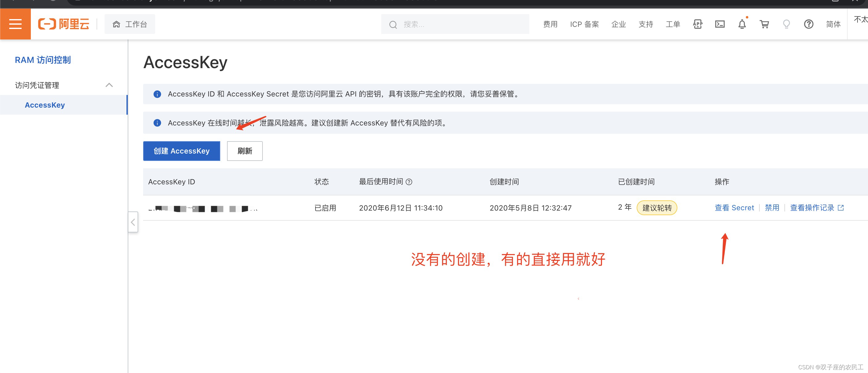The width and height of the screenshot is (868, 373).
Task: Click the 状态 column header
Action: [321, 182]
